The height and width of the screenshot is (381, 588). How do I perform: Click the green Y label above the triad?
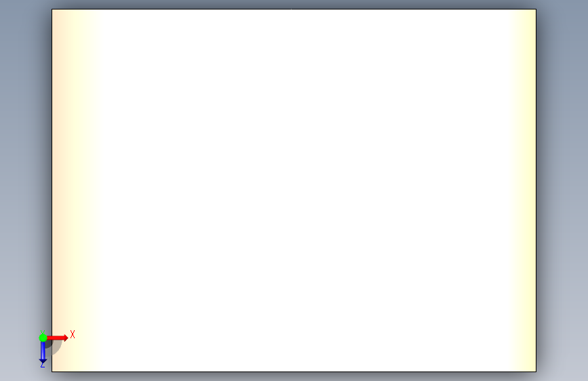click(43, 332)
